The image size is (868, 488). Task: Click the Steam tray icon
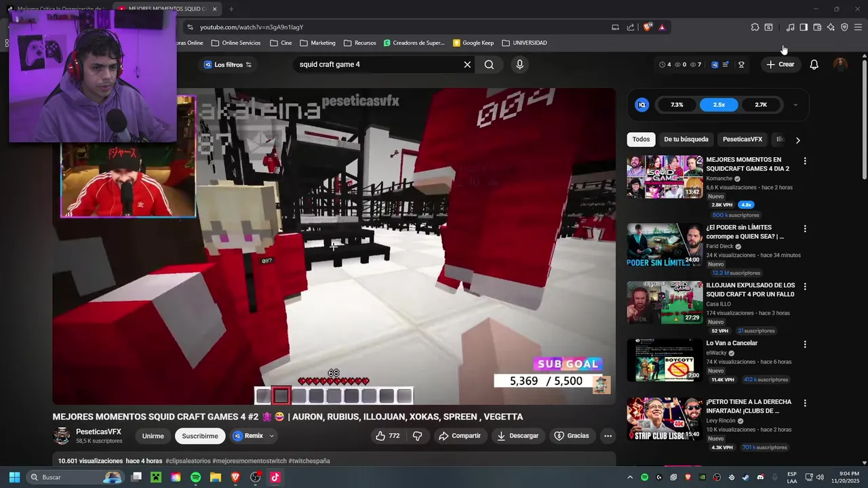[x=746, y=477]
